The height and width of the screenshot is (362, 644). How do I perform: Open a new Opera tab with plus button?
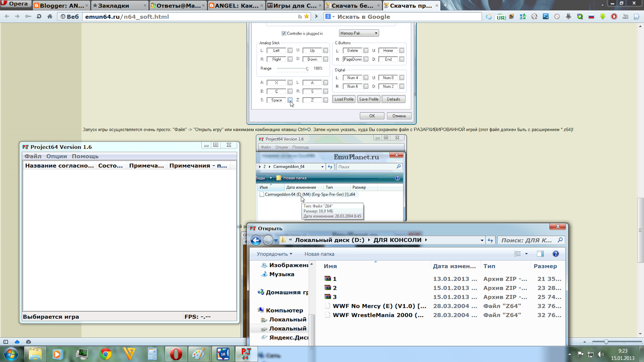point(445,6)
